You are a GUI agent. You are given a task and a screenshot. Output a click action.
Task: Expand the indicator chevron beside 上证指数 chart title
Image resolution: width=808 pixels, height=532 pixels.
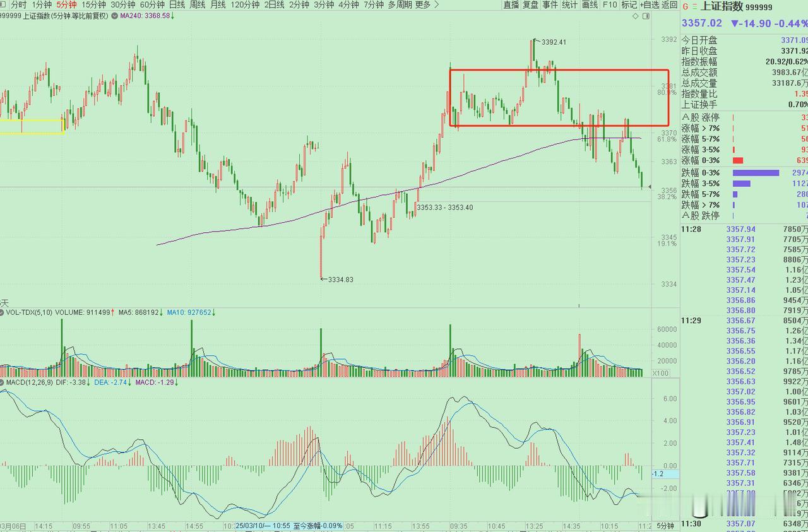click(114, 16)
